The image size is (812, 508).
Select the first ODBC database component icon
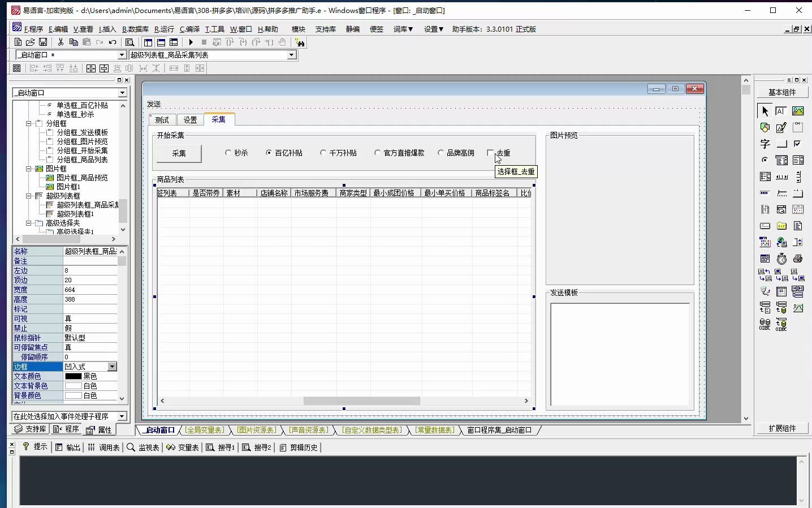click(x=765, y=324)
